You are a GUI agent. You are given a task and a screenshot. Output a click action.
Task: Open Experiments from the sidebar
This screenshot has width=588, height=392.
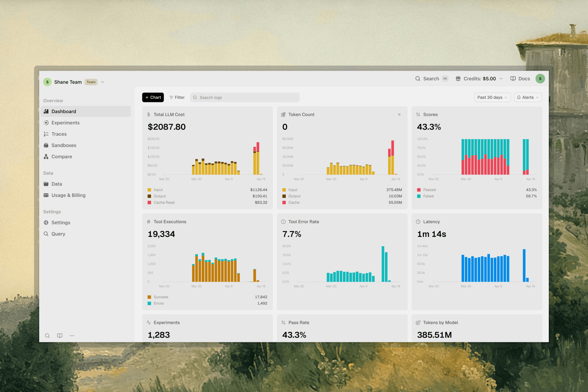click(65, 123)
